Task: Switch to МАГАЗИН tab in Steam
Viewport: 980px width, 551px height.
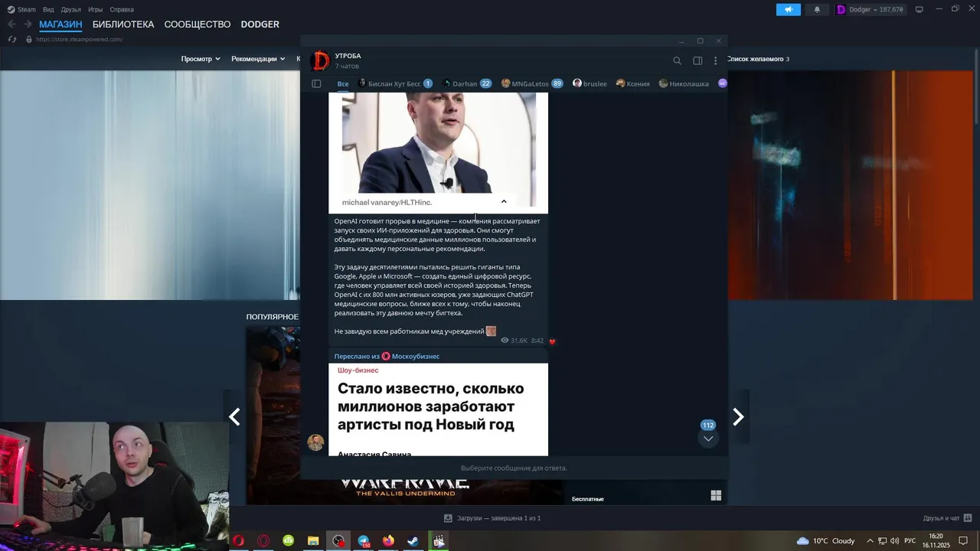Action: click(60, 24)
